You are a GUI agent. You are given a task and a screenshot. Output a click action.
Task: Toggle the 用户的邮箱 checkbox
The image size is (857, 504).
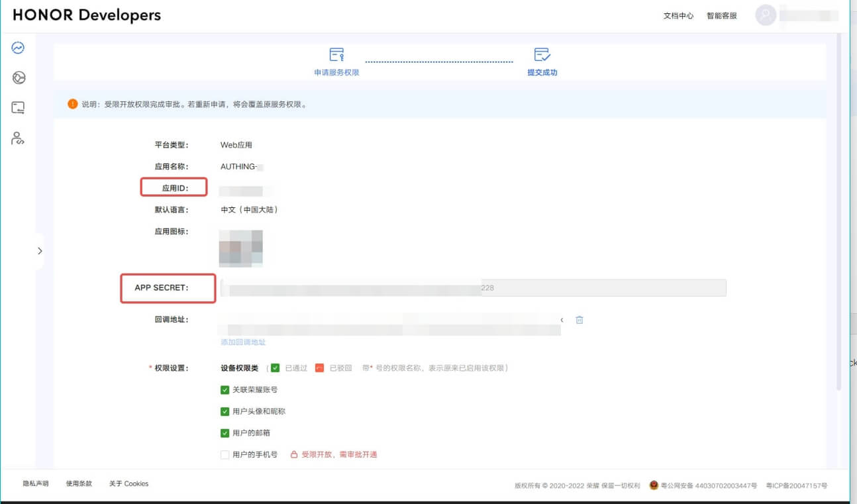[225, 433]
